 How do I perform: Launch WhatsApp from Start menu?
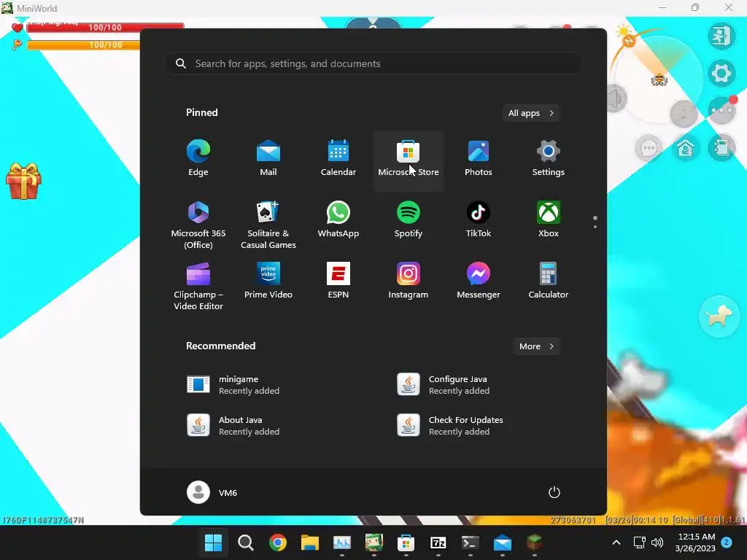pyautogui.click(x=338, y=220)
